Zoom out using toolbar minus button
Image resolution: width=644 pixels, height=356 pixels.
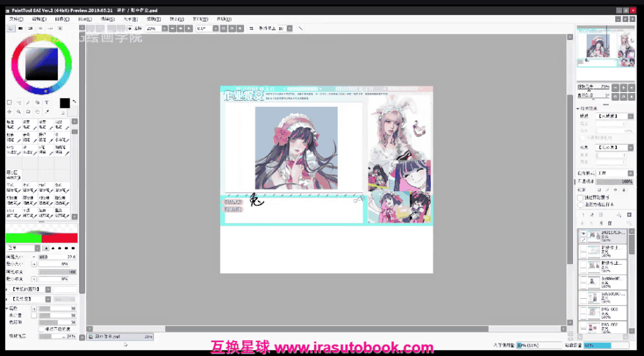(172, 28)
